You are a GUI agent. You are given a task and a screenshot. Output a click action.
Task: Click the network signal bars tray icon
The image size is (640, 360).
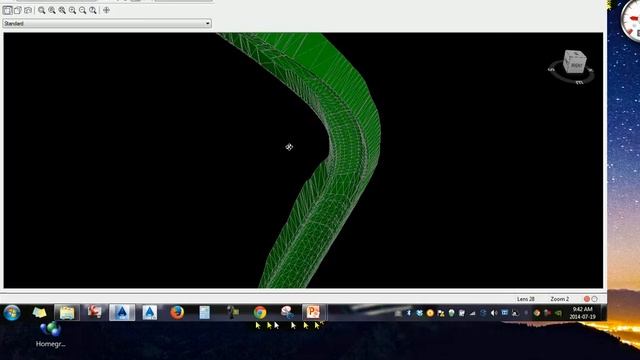(473, 313)
